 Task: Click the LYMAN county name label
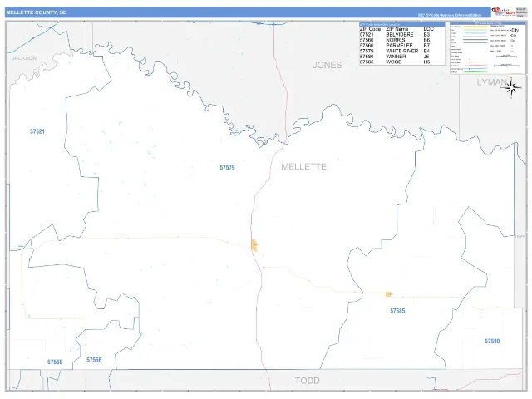click(492, 82)
